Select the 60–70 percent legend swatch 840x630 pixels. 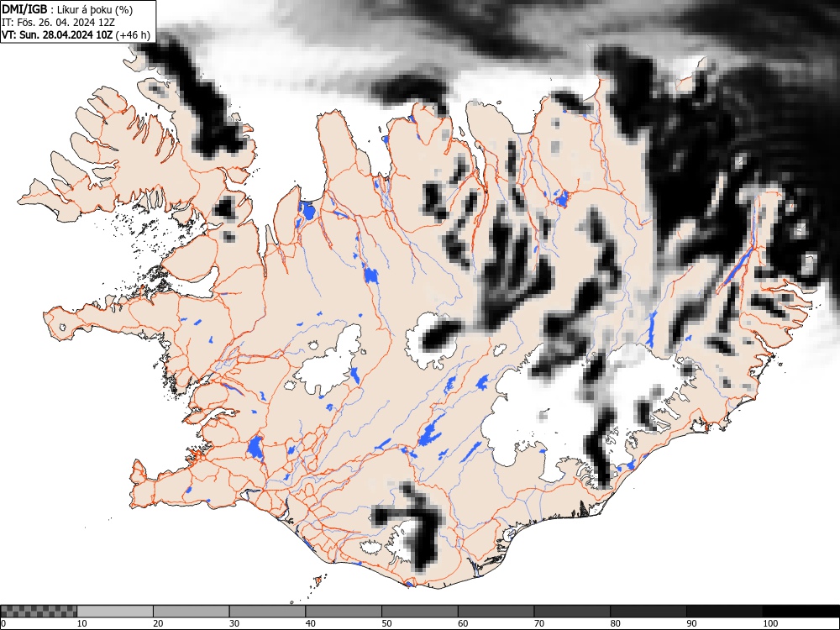496,612
